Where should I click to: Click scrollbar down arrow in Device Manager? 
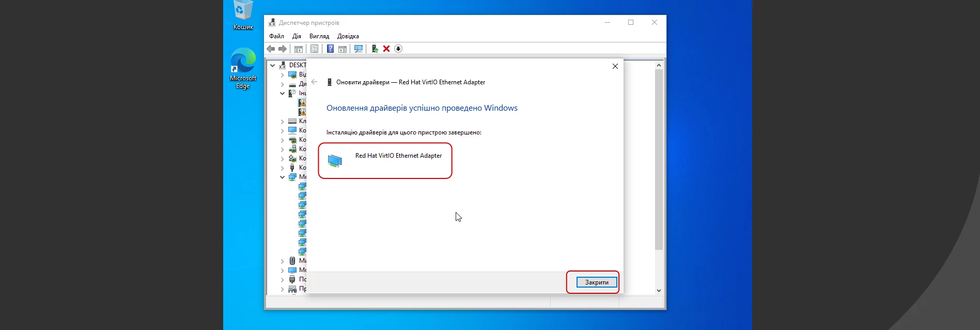[x=659, y=290]
